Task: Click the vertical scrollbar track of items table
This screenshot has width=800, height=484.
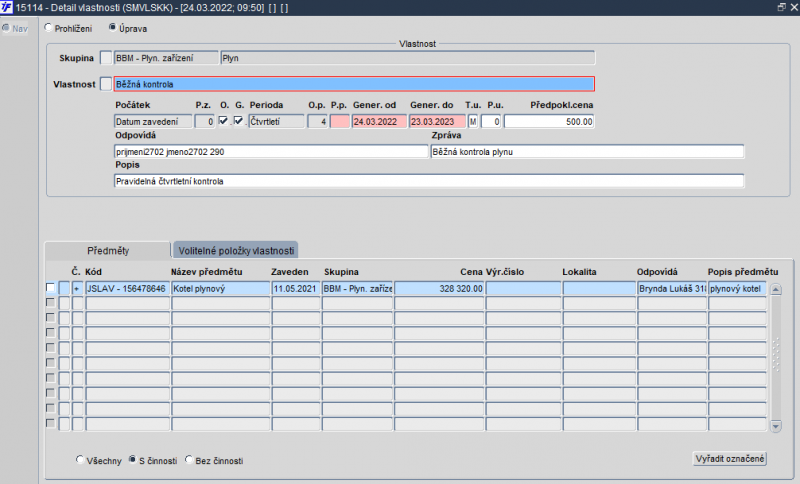Action: click(x=776, y=357)
